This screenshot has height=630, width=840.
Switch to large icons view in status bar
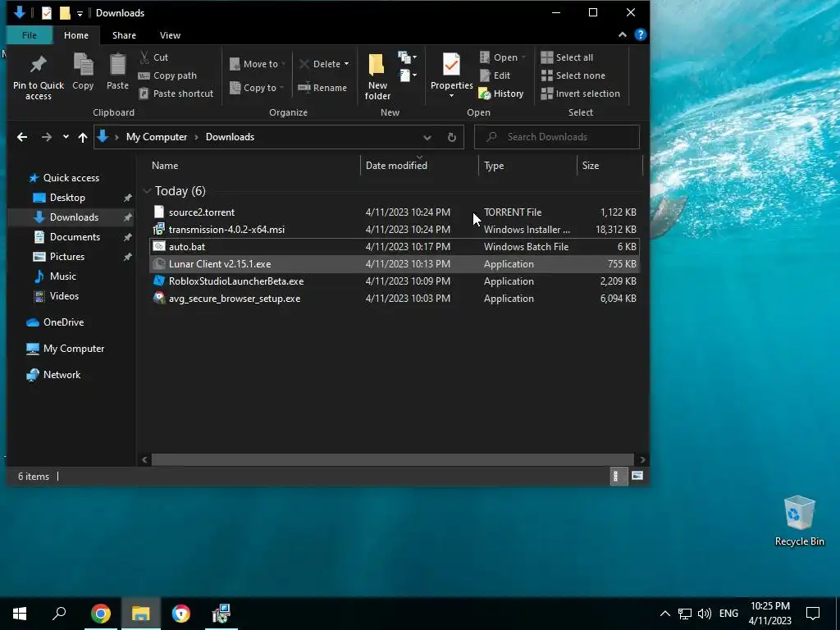point(637,476)
